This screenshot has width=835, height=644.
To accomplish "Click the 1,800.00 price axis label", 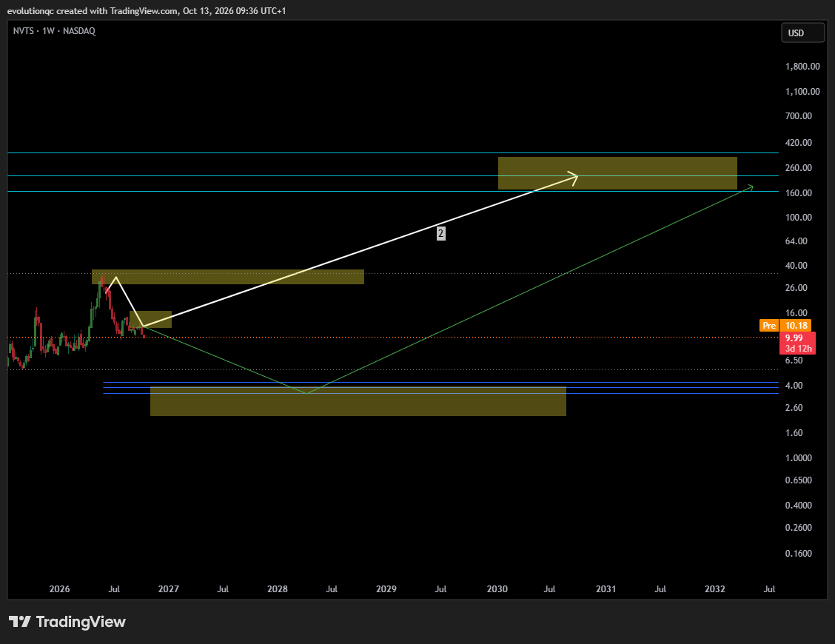I will [802, 67].
